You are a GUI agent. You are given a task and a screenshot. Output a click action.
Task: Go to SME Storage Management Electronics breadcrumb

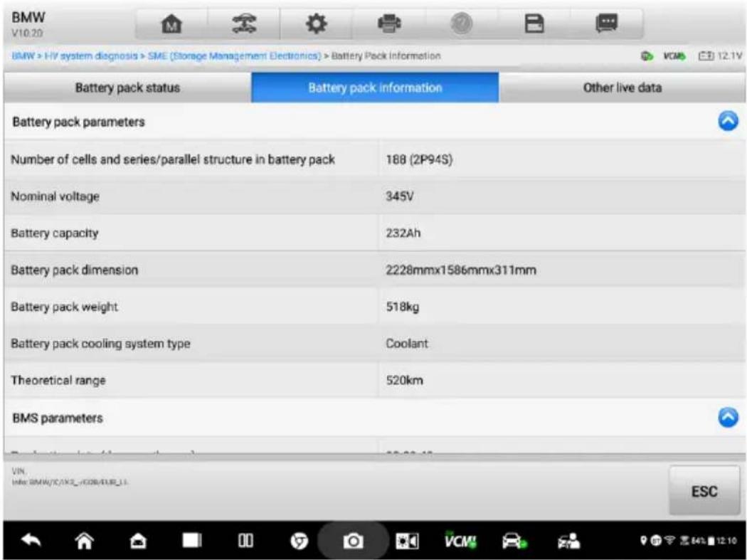tap(234, 56)
